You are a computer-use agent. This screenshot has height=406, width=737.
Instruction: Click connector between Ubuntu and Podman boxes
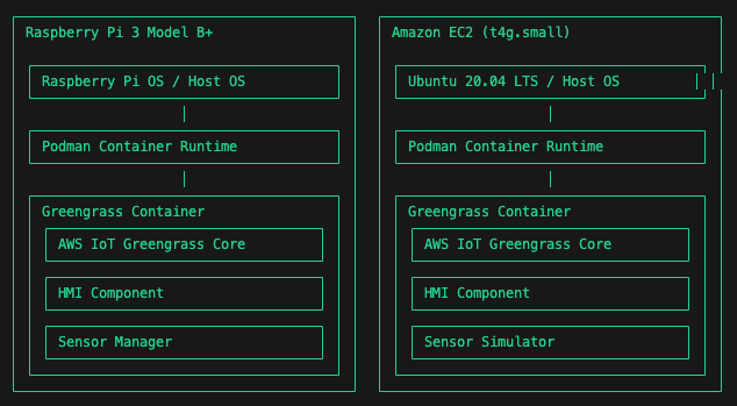point(550,114)
